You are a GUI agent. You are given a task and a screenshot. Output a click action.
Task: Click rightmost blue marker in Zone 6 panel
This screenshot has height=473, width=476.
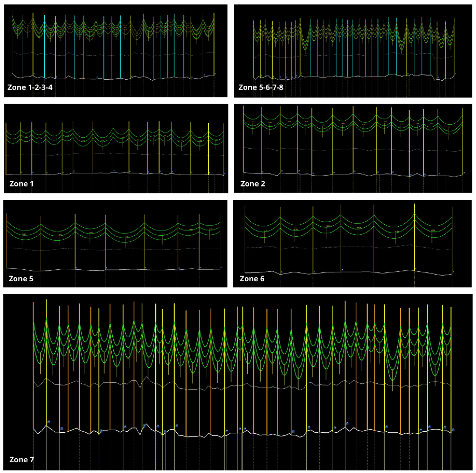click(x=453, y=272)
